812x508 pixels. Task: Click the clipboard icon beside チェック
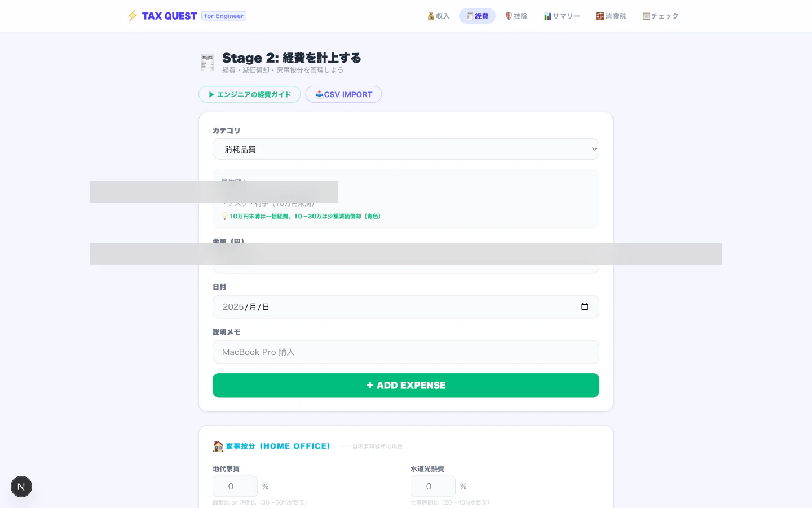coord(646,16)
